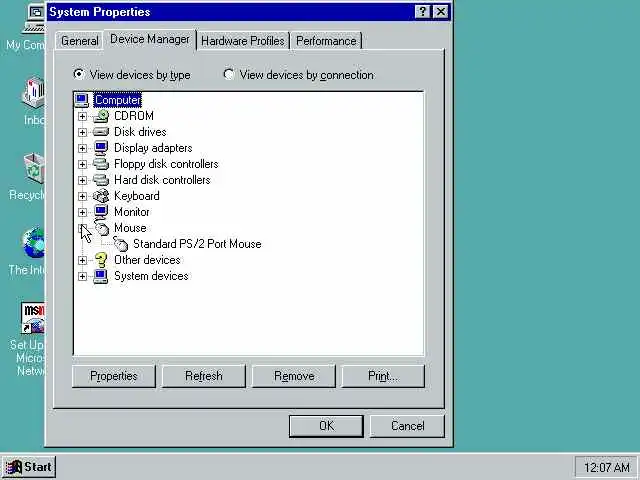Select the Display adapters label
The image size is (640, 480).
point(153,148)
